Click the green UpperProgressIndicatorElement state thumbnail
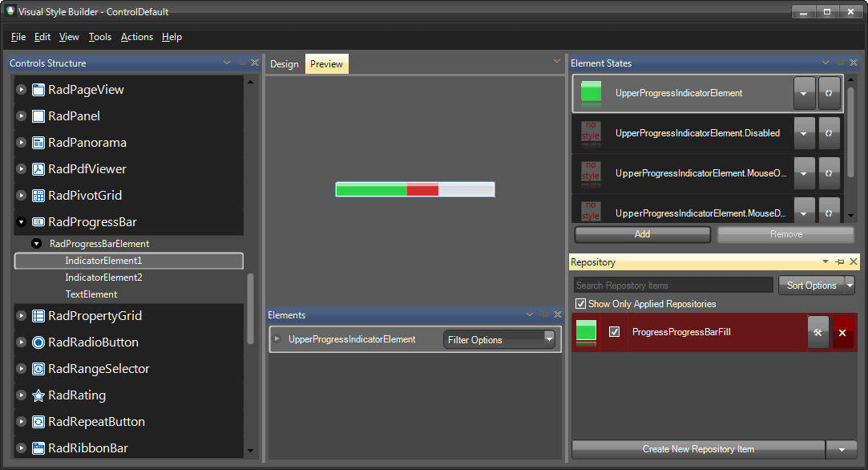 [x=591, y=93]
